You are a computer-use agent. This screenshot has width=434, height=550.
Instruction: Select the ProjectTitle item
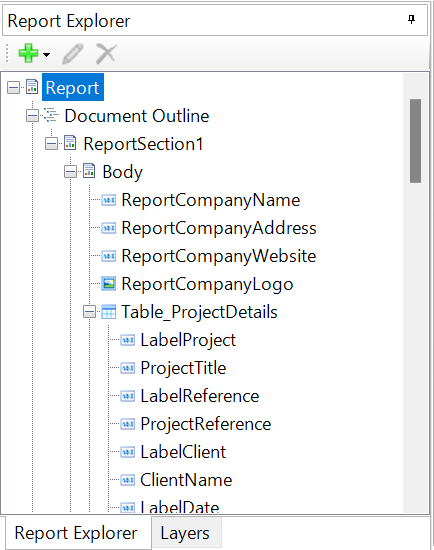183,368
